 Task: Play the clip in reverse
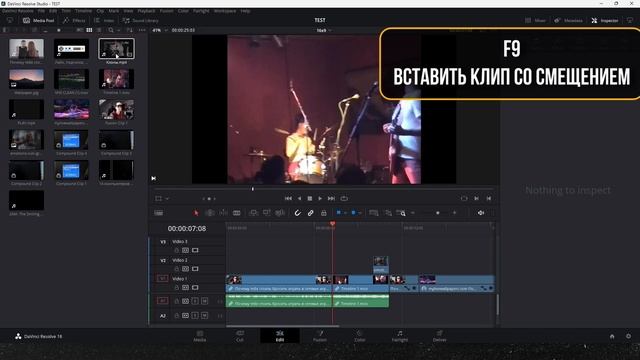299,199
